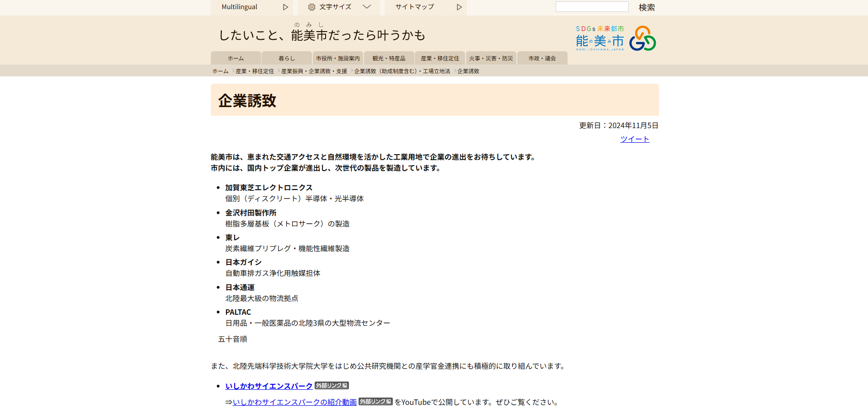Open the 観光・特産品 tab
The height and width of the screenshot is (409, 868).
(389, 58)
